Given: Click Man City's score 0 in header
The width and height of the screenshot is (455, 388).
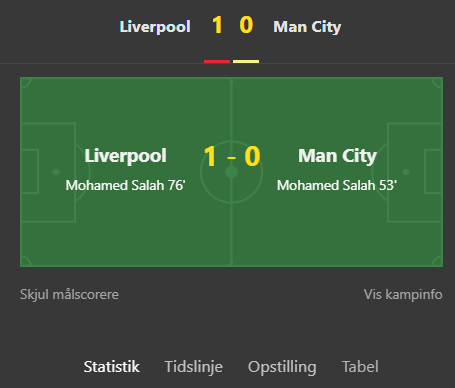Looking at the screenshot, I should tap(246, 25).
